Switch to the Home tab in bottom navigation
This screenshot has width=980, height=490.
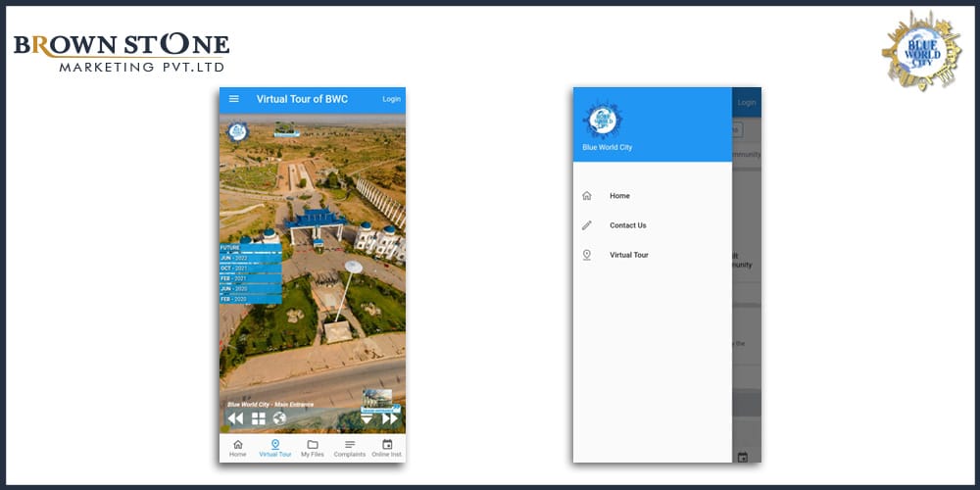tap(237, 448)
